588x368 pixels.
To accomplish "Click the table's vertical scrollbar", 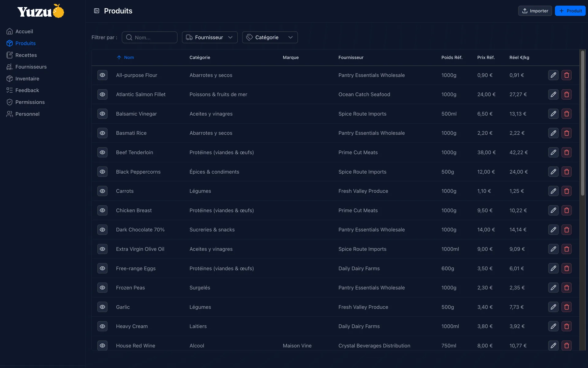I will tap(582, 123).
